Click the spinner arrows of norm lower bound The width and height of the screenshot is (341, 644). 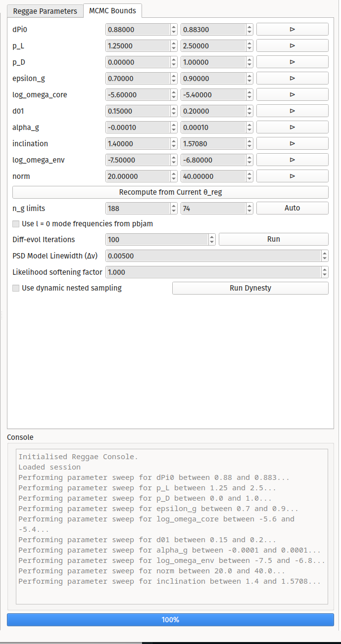tap(174, 176)
